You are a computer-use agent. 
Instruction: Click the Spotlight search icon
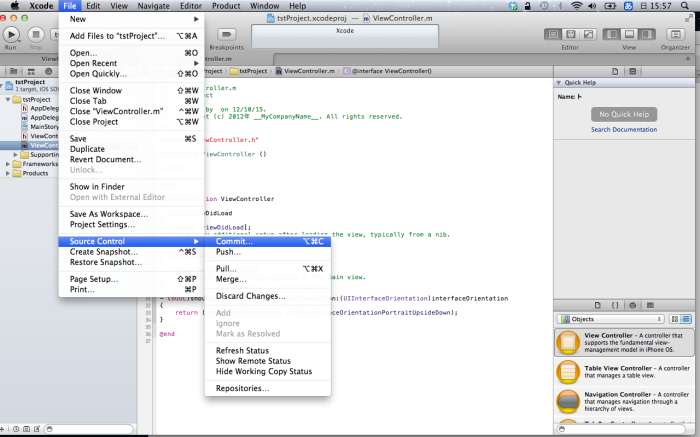pyautogui.click(x=684, y=6)
